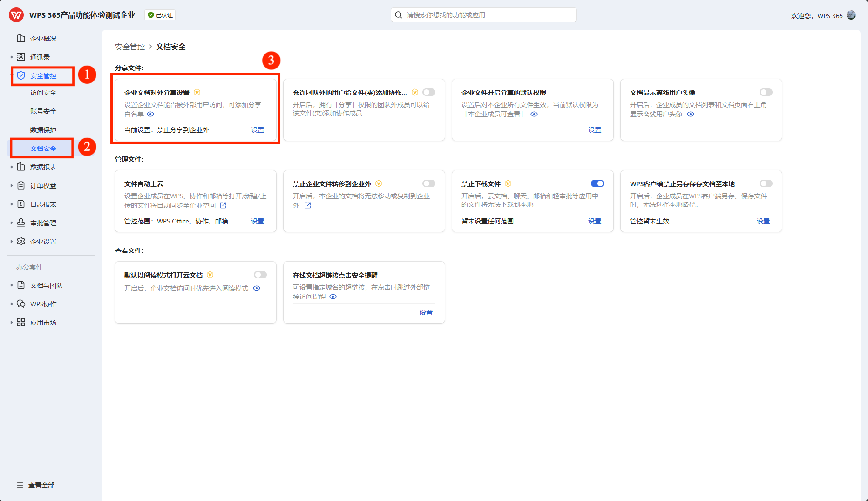Enable 默认以阅读模式打开云文档 switch
The width and height of the screenshot is (868, 501).
click(260, 275)
